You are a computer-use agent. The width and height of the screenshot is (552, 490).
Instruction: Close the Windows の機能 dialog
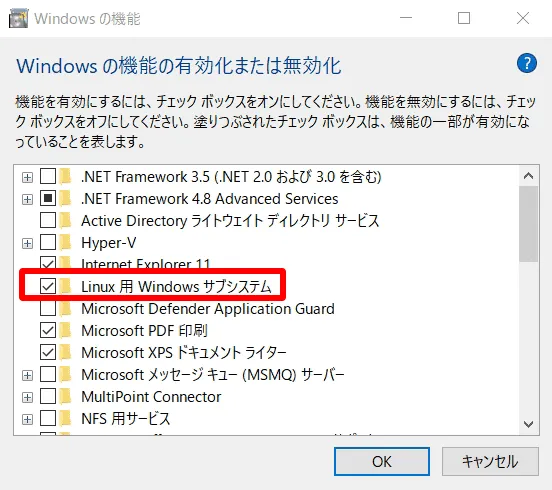(x=523, y=18)
